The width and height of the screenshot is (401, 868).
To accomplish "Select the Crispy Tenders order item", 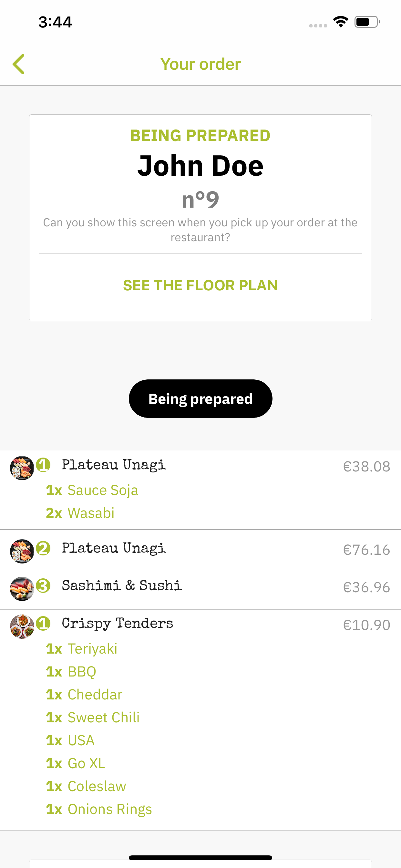I will pyautogui.click(x=117, y=623).
